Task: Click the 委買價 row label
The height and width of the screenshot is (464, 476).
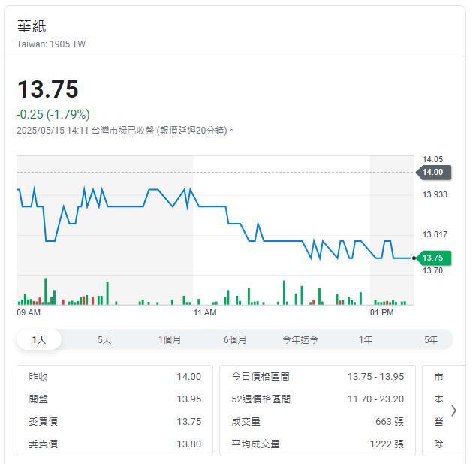Action: 43,422
